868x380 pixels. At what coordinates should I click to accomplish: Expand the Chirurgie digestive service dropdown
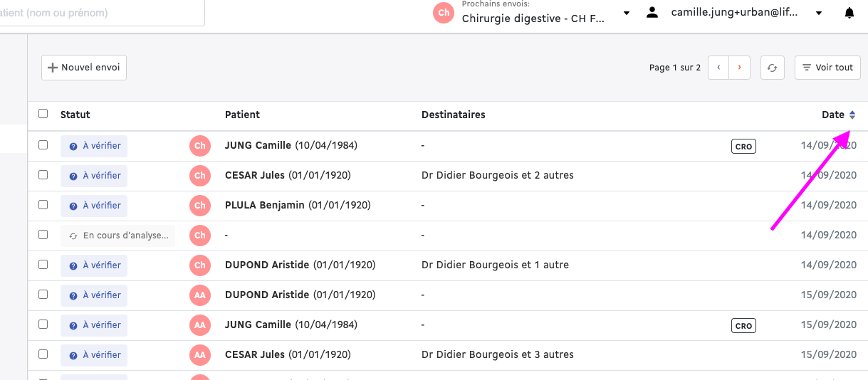627,14
